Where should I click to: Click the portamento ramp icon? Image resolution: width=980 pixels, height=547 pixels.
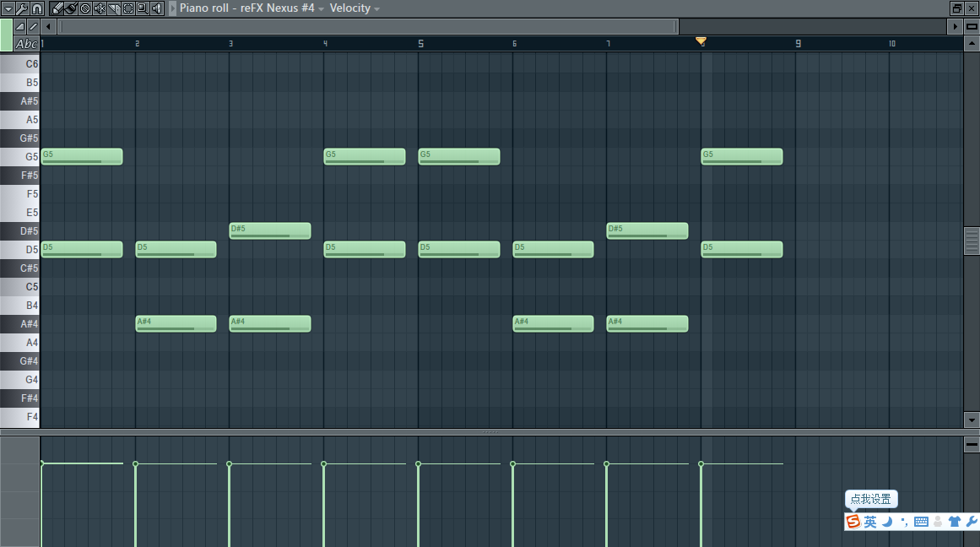[x=20, y=26]
